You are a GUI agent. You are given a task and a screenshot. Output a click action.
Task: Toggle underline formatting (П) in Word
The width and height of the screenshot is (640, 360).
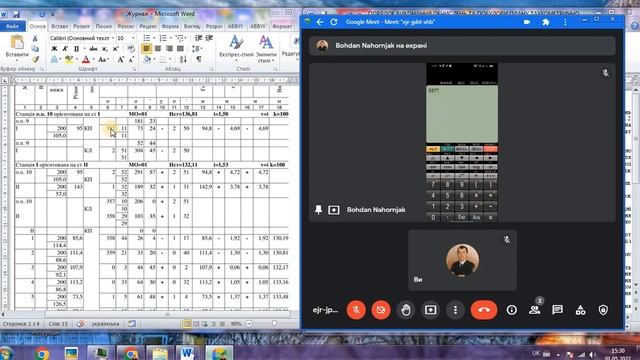tap(76, 49)
